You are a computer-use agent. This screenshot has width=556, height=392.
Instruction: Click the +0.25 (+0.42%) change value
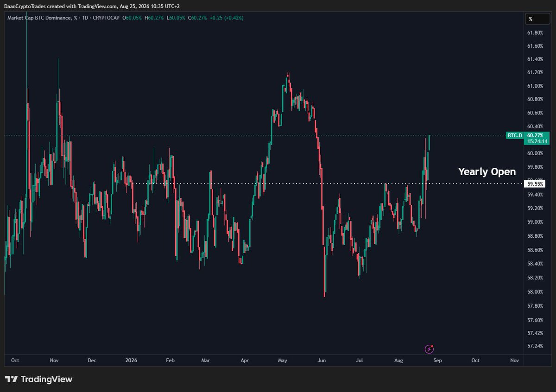(226, 18)
